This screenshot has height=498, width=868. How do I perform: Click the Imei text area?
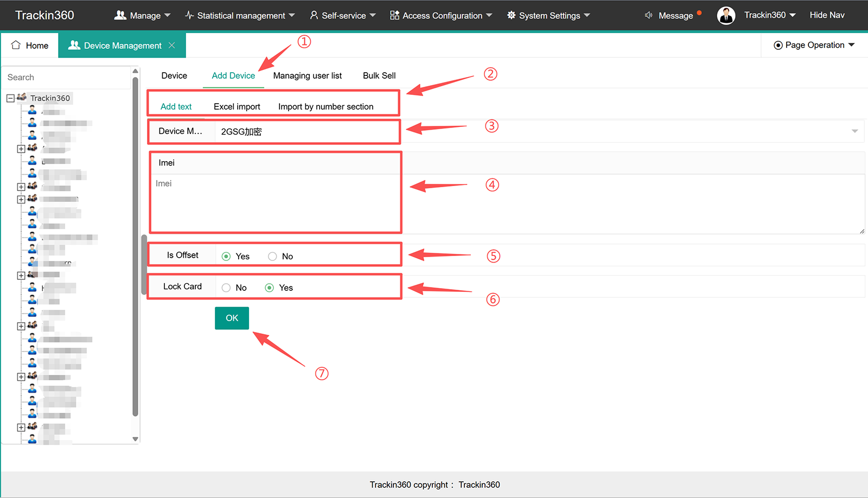[x=507, y=204]
